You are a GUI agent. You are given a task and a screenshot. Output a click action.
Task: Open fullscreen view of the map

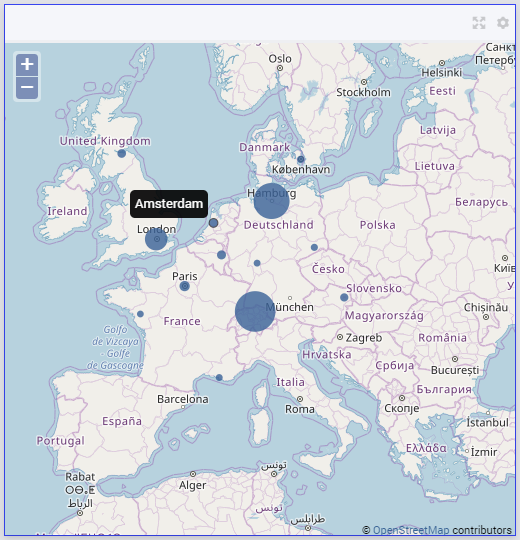479,23
